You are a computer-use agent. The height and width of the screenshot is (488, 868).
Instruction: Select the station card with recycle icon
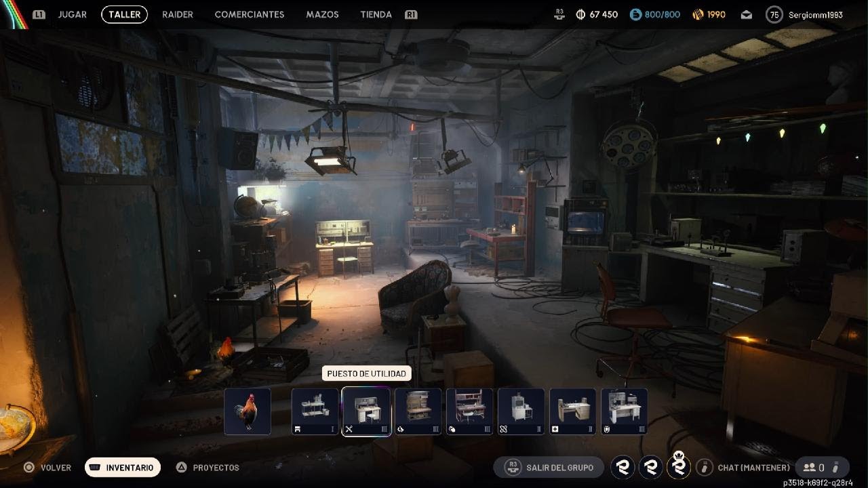[x=418, y=411]
